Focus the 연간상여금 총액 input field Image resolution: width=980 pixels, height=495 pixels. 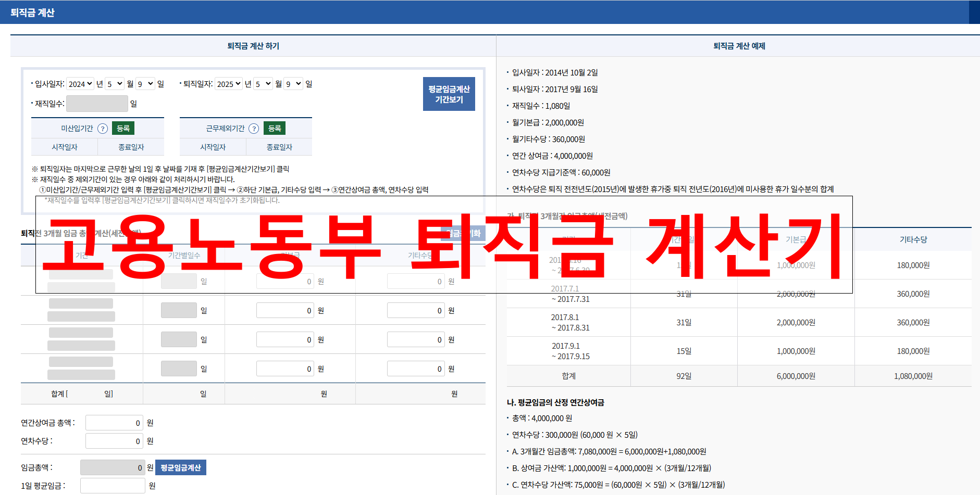115,423
